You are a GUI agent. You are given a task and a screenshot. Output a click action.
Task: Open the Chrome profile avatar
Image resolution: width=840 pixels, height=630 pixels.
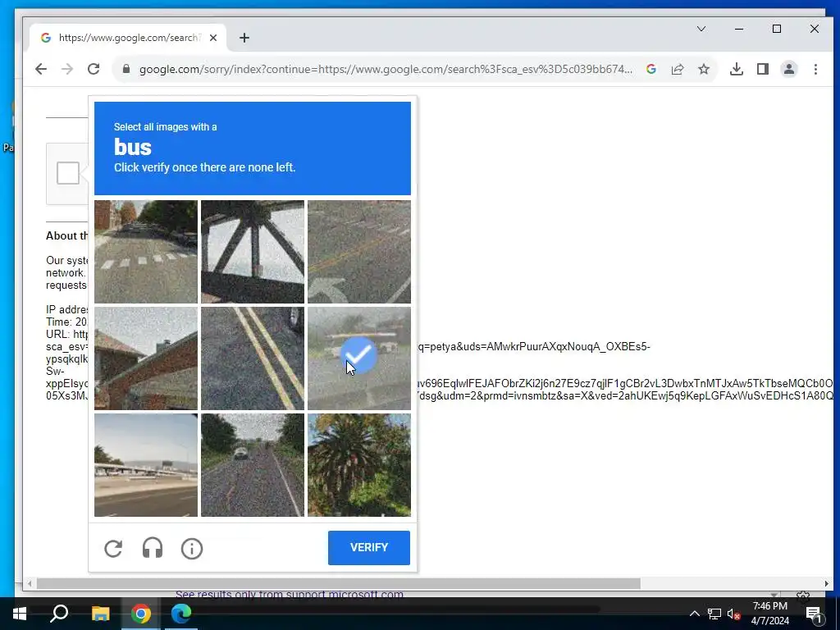tap(789, 69)
